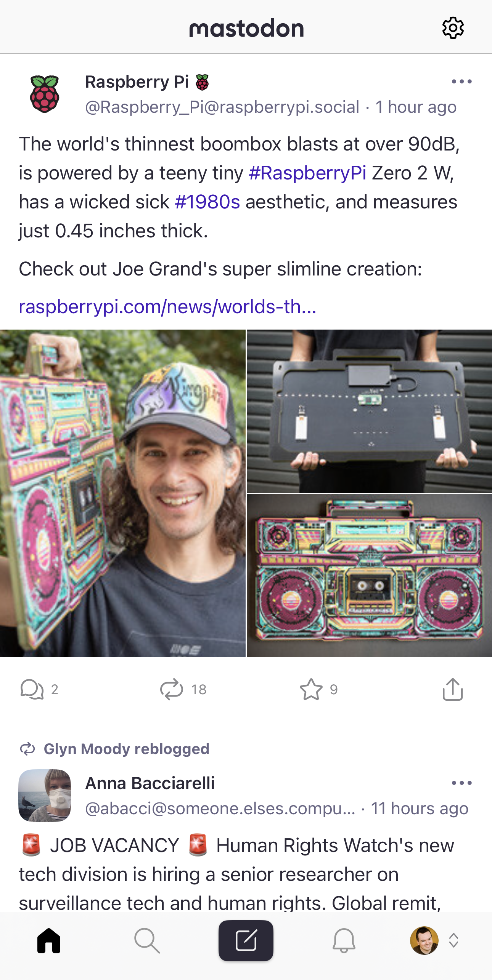Boost the Raspberry Pi boombox post

(172, 689)
